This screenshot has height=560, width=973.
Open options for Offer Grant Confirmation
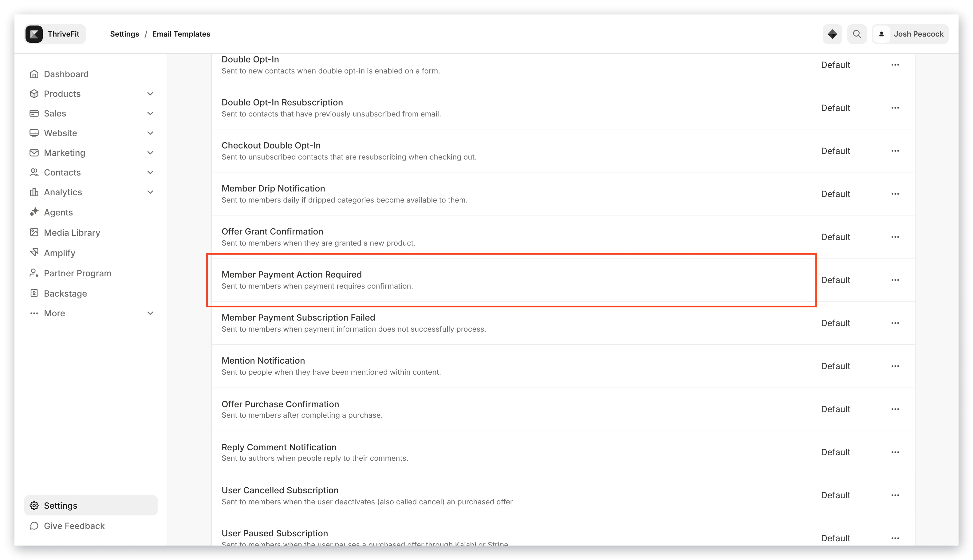point(895,237)
